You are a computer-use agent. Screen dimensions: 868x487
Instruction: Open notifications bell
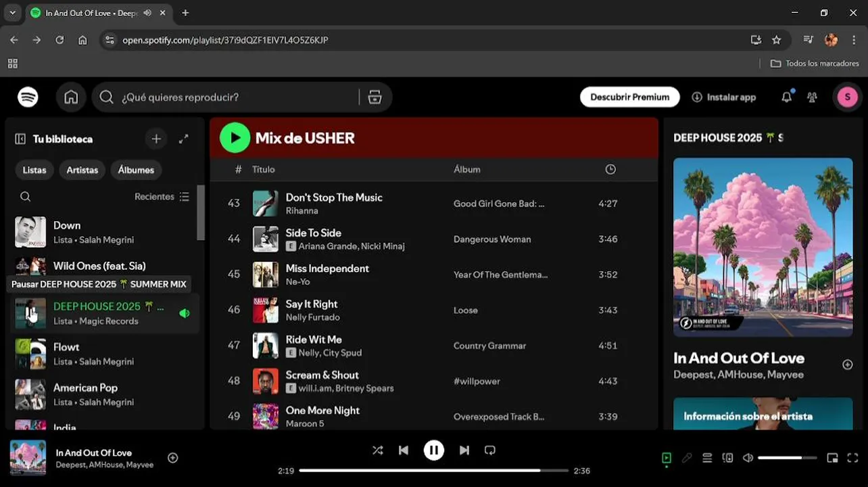[x=786, y=97]
